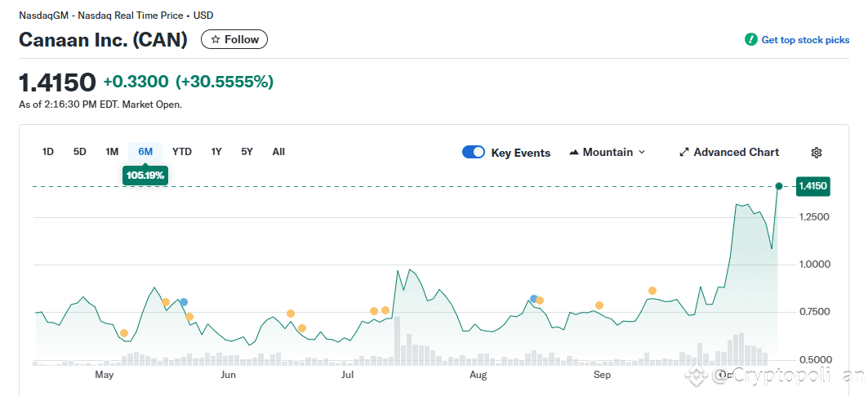Click the blue event marker in mid August
This screenshot has width=868, height=396.
tap(533, 299)
